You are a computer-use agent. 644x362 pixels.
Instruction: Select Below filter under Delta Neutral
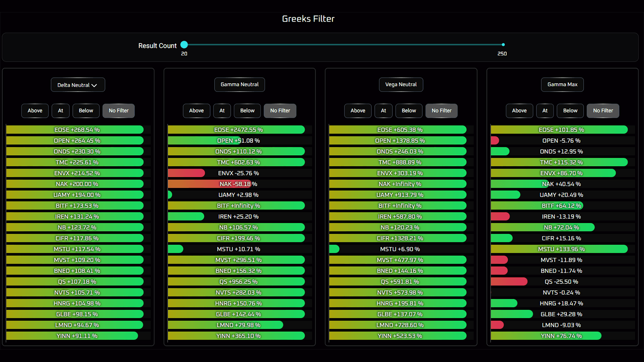pyautogui.click(x=86, y=111)
